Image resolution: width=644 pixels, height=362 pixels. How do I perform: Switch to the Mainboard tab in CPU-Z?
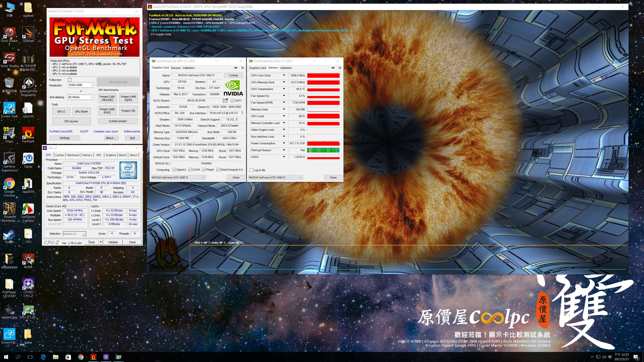click(x=73, y=155)
